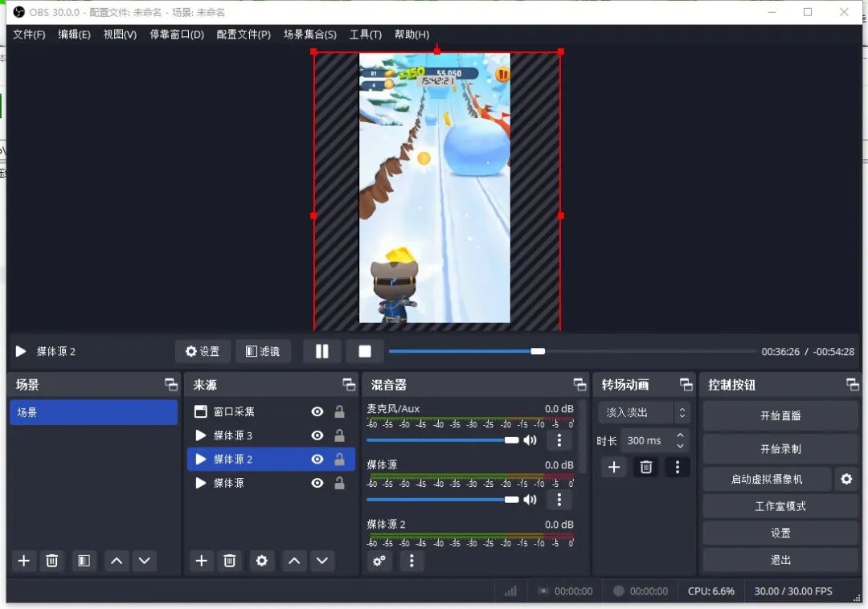Pop out the 转场动画 dock panel

pos(686,384)
